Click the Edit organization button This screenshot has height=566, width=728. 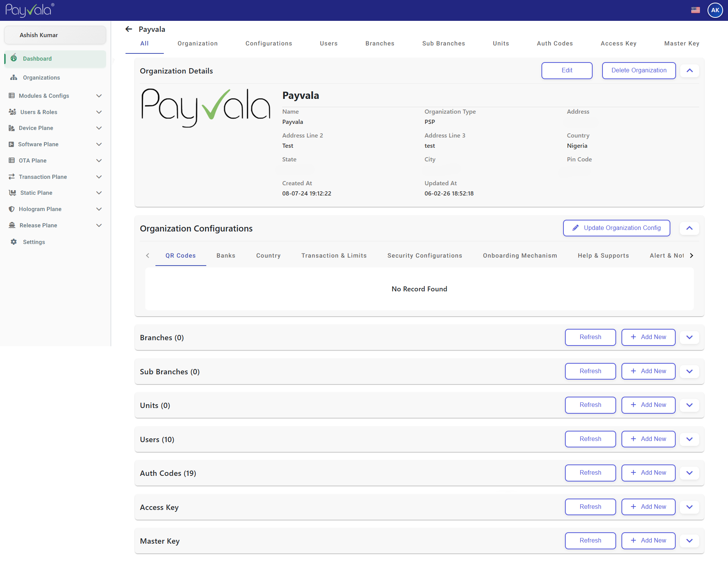[567, 70]
